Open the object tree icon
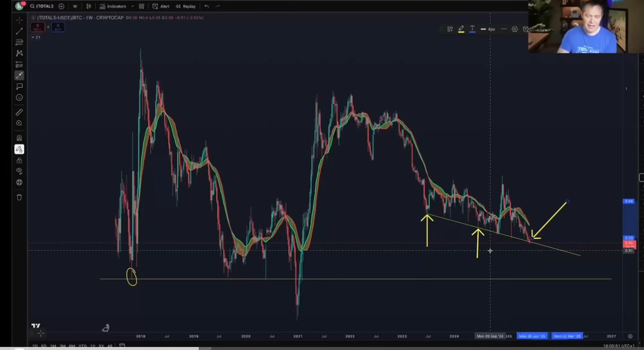 (x=19, y=182)
